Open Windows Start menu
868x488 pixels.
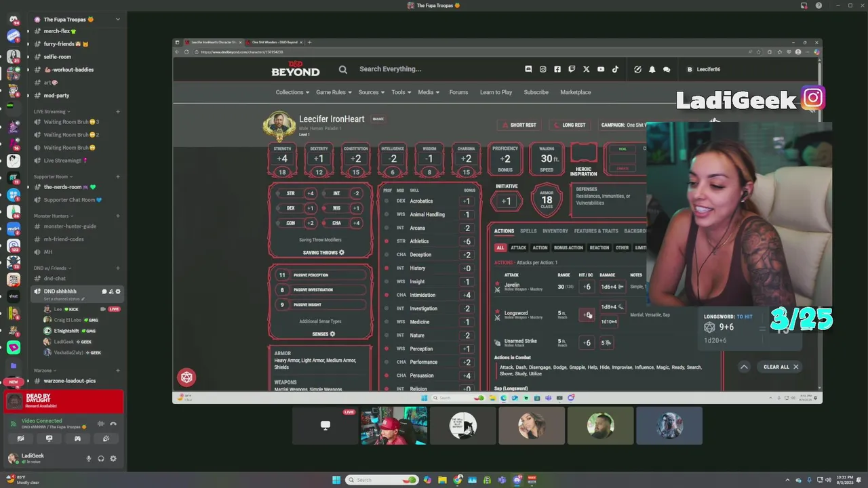(336, 480)
